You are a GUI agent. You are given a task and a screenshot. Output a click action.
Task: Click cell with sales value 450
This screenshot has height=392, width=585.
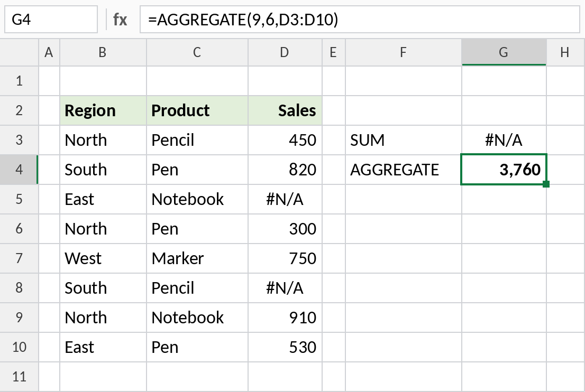point(285,140)
